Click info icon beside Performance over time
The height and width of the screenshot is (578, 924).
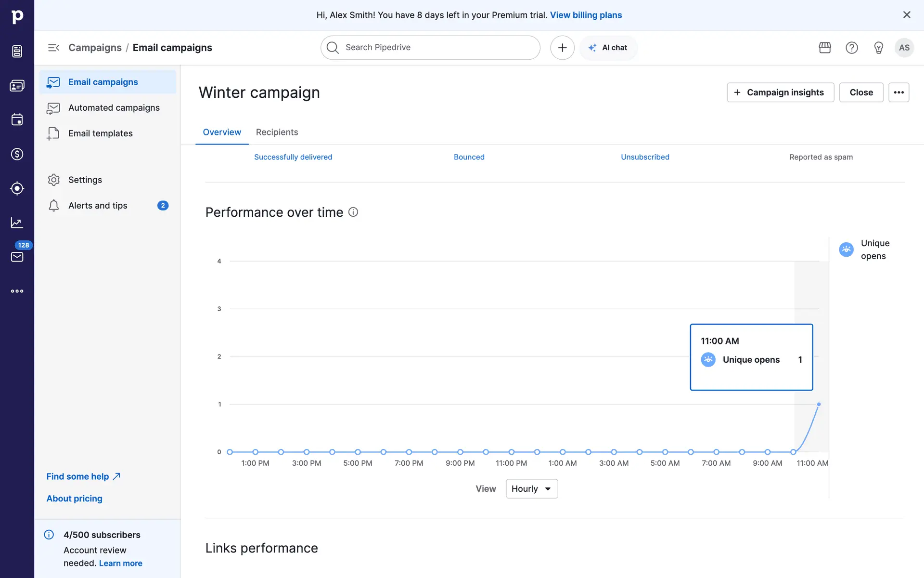click(x=353, y=212)
